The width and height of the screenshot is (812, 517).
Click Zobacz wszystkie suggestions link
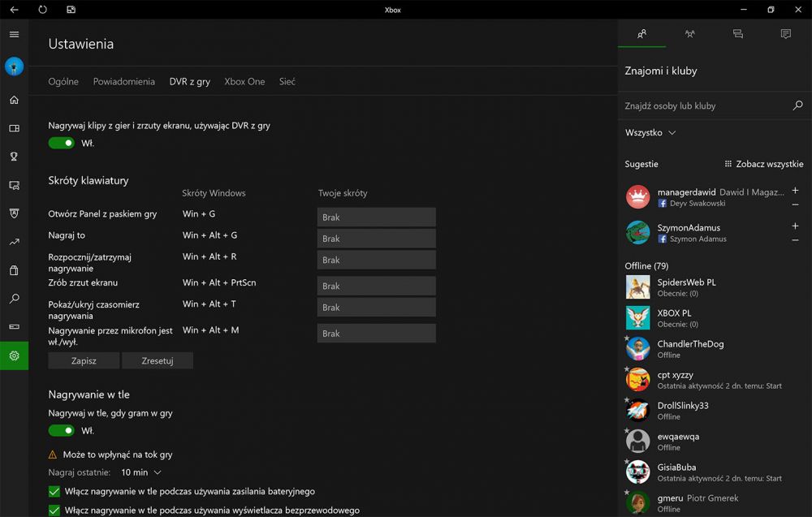pyautogui.click(x=764, y=164)
